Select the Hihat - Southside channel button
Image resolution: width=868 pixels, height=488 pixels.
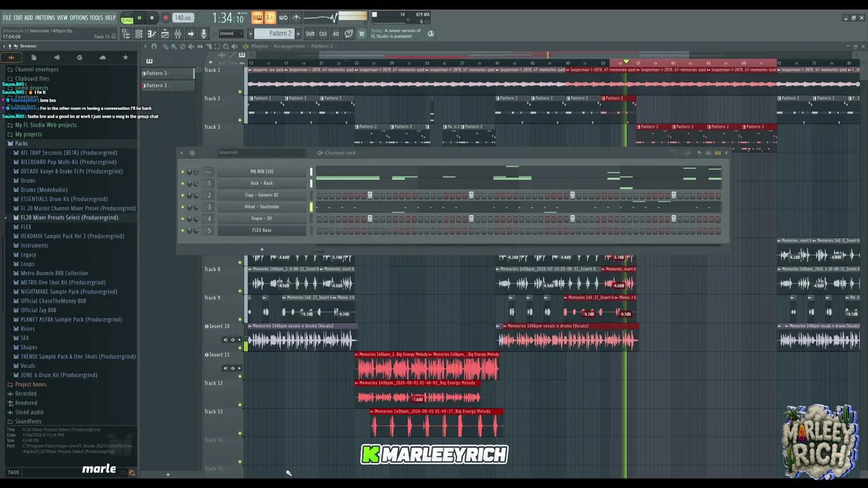tap(262, 207)
